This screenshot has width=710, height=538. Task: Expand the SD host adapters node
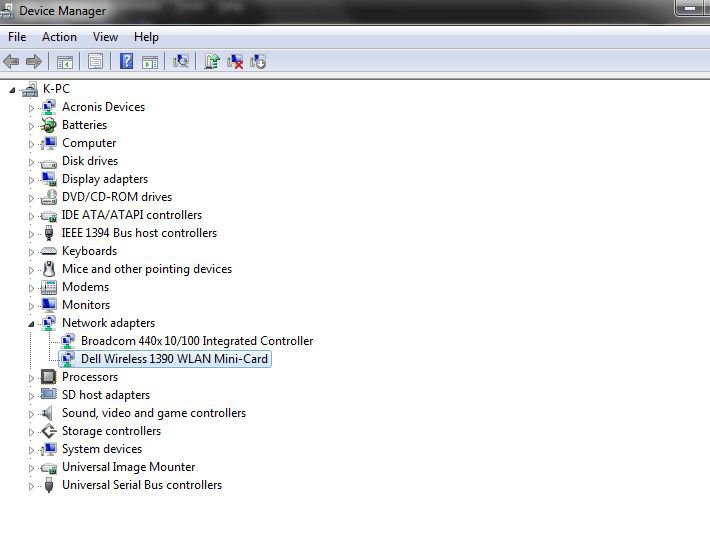click(x=31, y=396)
